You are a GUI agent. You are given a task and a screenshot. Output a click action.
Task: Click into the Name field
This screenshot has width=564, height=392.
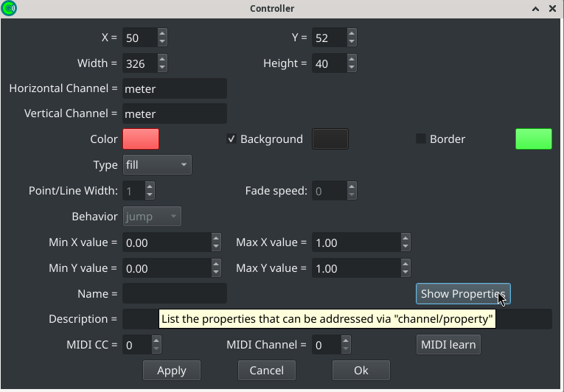tap(175, 293)
